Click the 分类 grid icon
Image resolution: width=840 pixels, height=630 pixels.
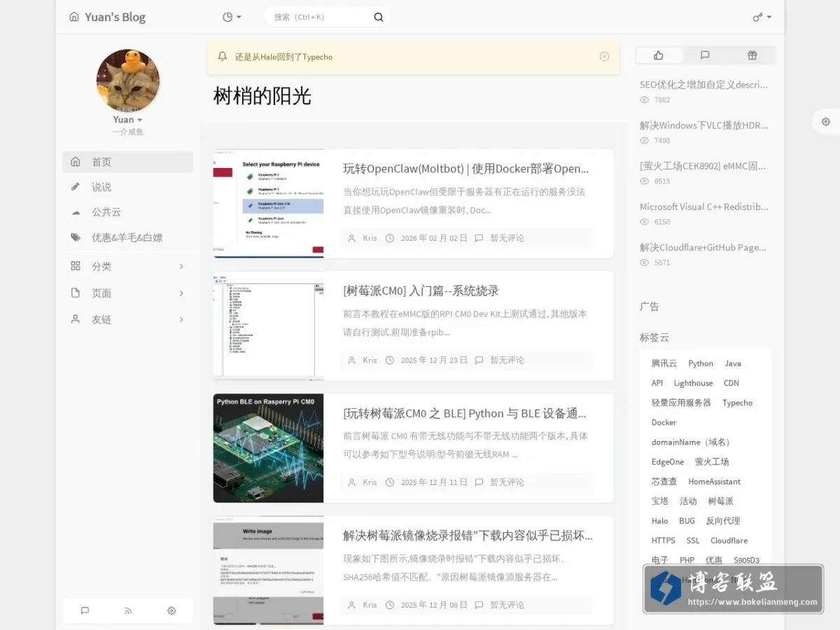[x=76, y=266]
